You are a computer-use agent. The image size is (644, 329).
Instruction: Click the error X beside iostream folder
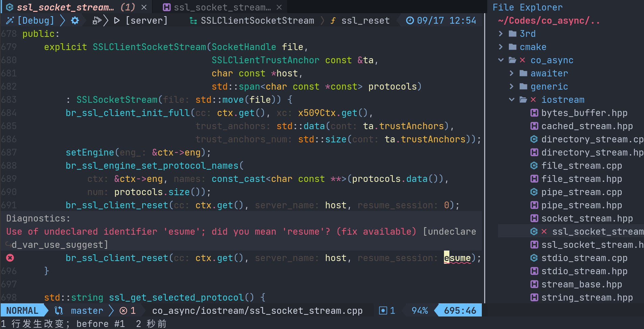click(533, 100)
